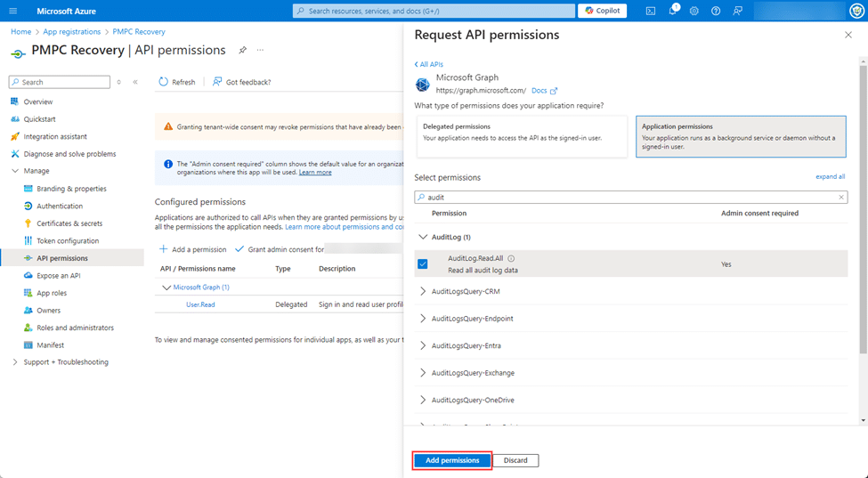
Task: Open the hamburger portal menu
Action: click(12, 11)
